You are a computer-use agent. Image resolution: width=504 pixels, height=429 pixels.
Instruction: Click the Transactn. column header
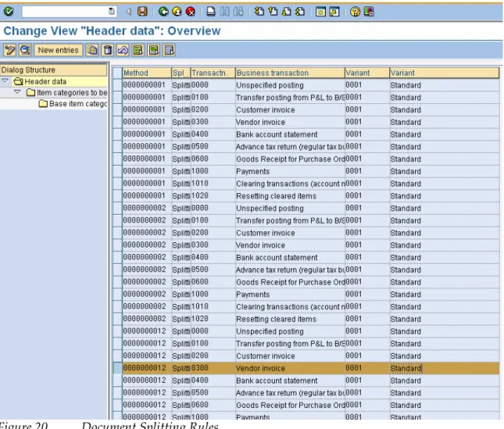[213, 73]
